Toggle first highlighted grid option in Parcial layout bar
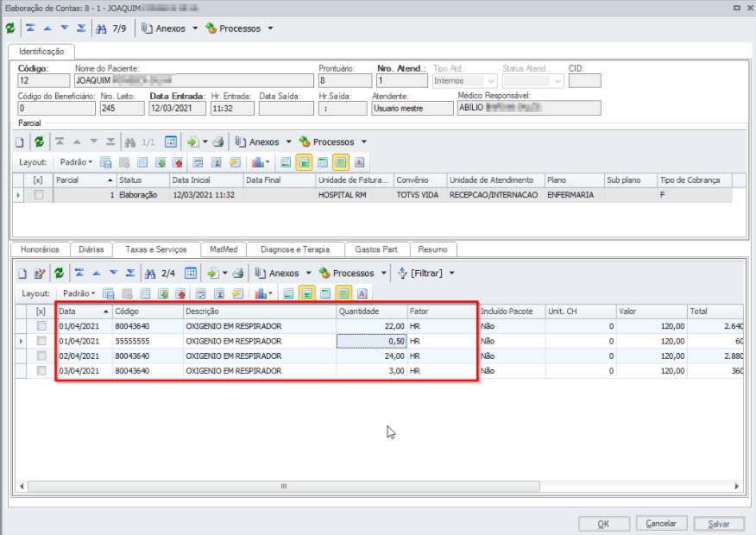This screenshot has width=756, height=535. pos(305,162)
